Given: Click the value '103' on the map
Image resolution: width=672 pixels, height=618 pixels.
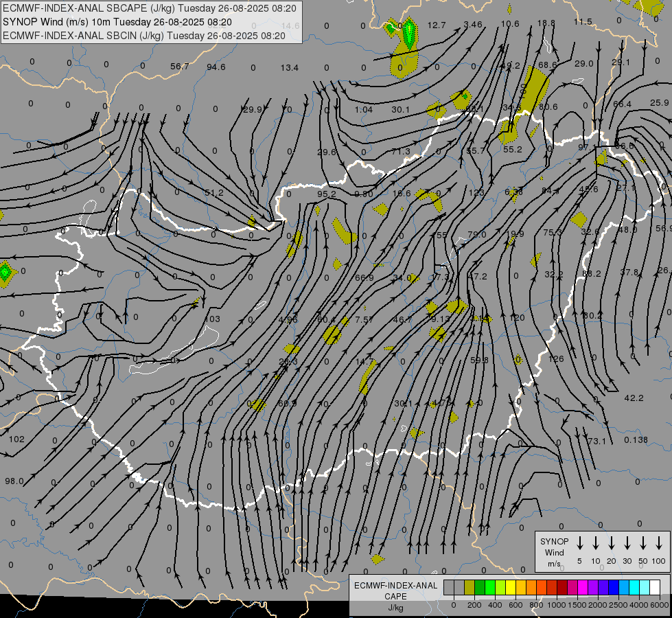Looking at the screenshot, I should click(213, 319).
